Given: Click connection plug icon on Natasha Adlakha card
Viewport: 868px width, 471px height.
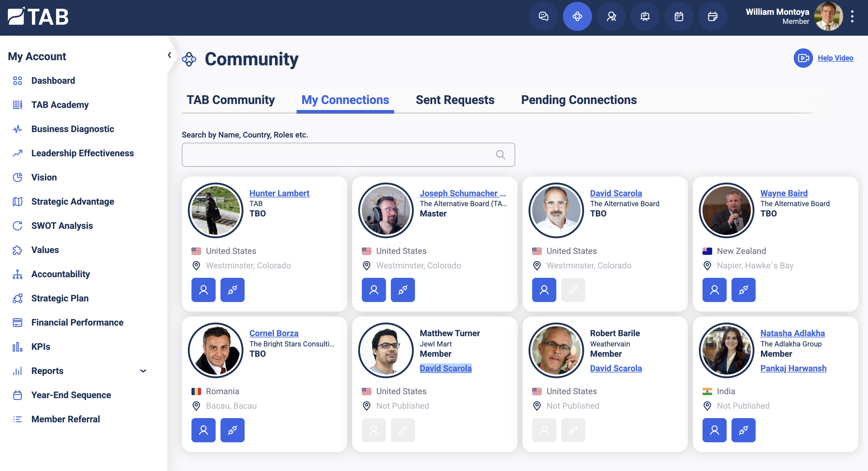Looking at the screenshot, I should coord(743,430).
